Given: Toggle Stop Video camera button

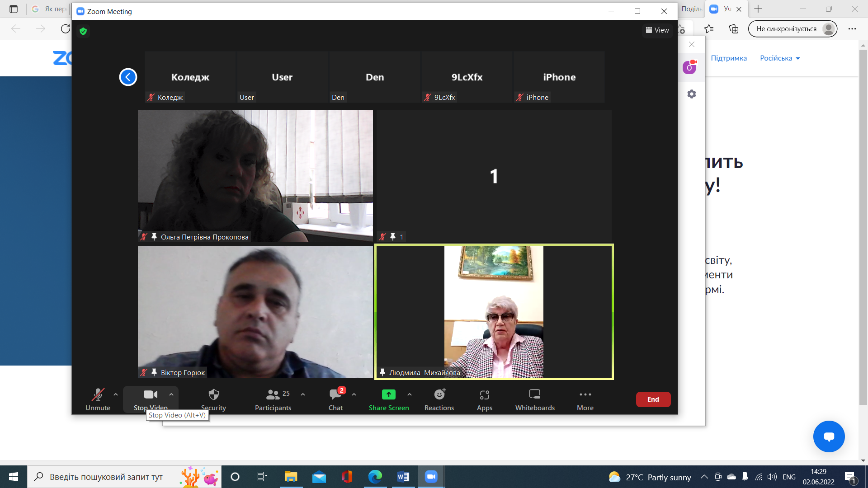Looking at the screenshot, I should 151,395.
